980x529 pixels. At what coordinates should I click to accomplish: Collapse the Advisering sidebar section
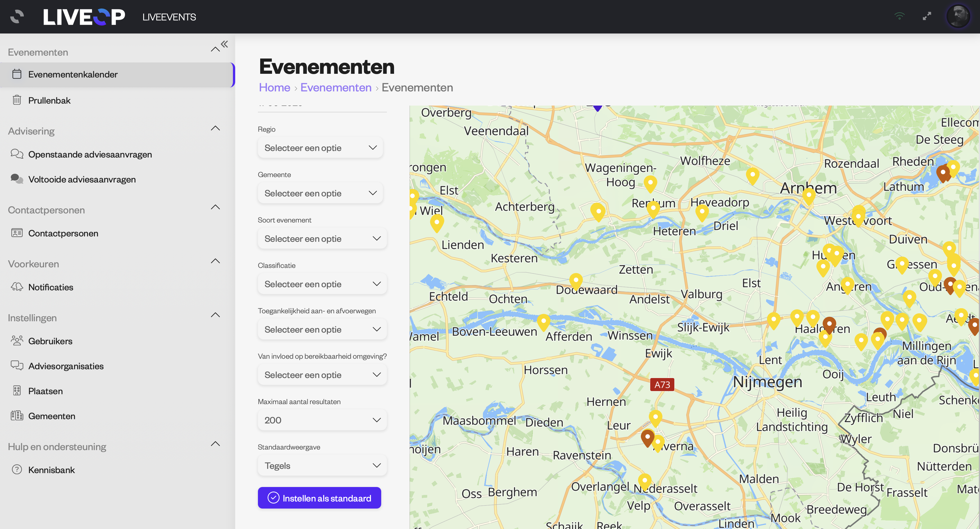click(215, 128)
